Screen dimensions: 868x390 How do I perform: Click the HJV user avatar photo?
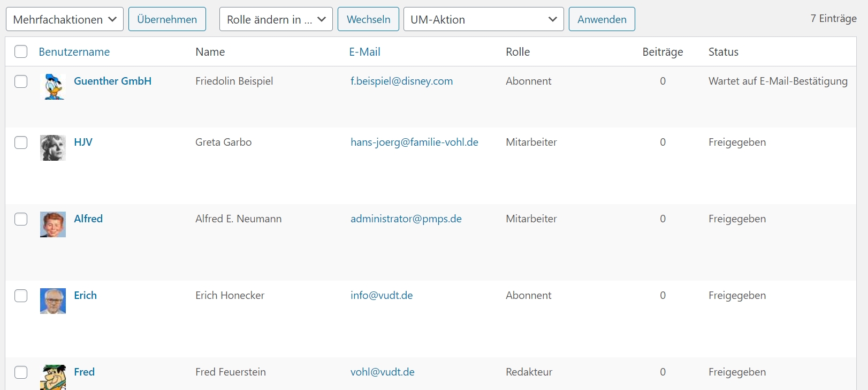point(53,148)
